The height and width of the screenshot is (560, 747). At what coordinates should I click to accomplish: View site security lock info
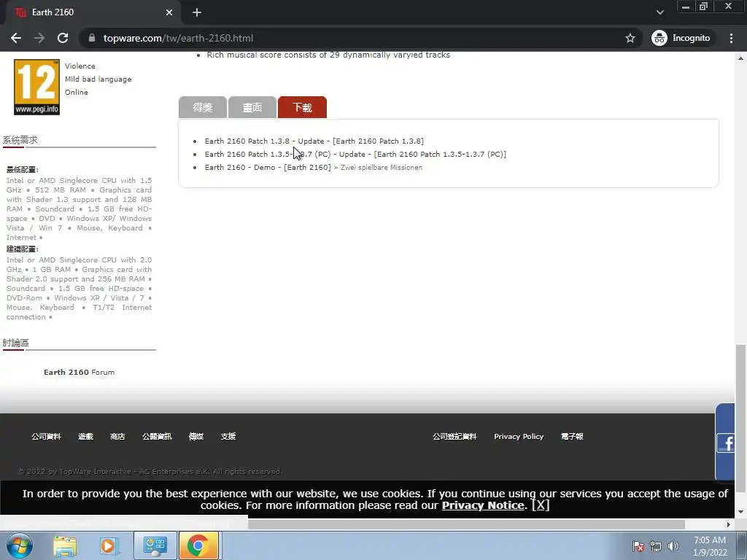pyautogui.click(x=92, y=38)
